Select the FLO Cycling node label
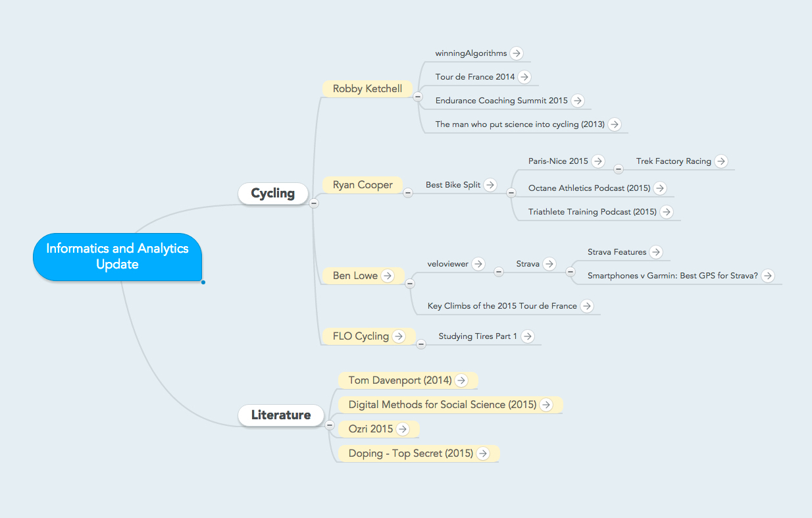This screenshot has width=812, height=518. coord(361,336)
